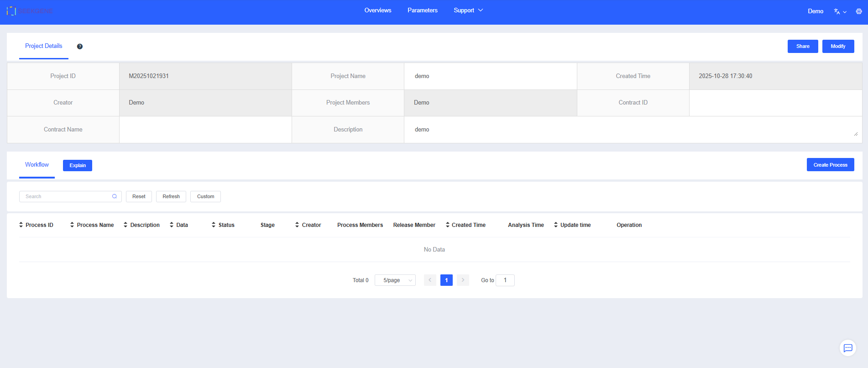Screen dimensions: 868x368
Task: Sort by Created Time column arrows
Action: click(x=448, y=225)
